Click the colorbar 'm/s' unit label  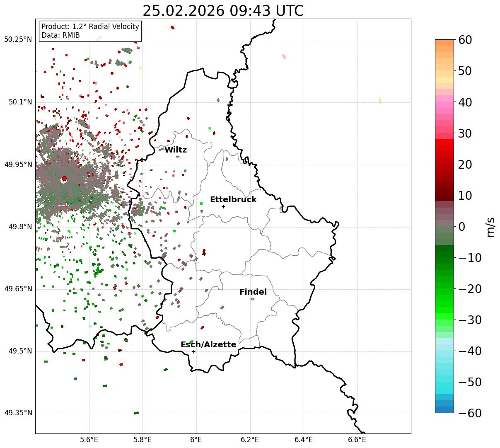tap(490, 226)
